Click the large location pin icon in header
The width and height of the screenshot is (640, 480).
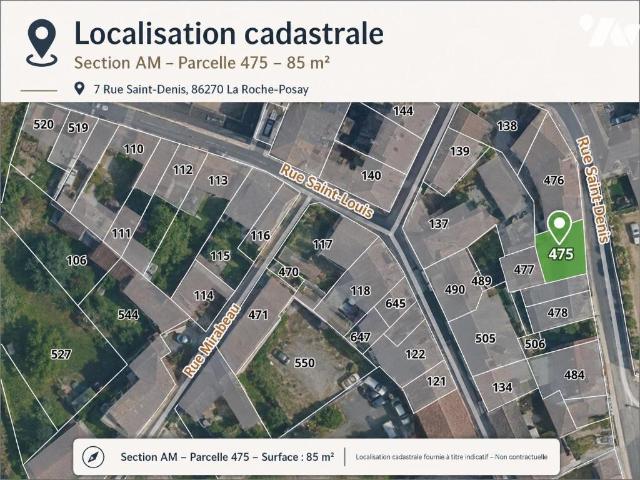[42, 42]
